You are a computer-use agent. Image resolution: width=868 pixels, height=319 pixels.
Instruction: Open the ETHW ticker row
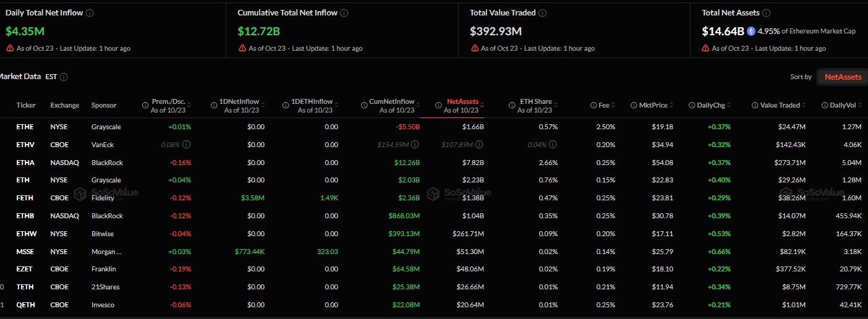pyautogui.click(x=27, y=234)
